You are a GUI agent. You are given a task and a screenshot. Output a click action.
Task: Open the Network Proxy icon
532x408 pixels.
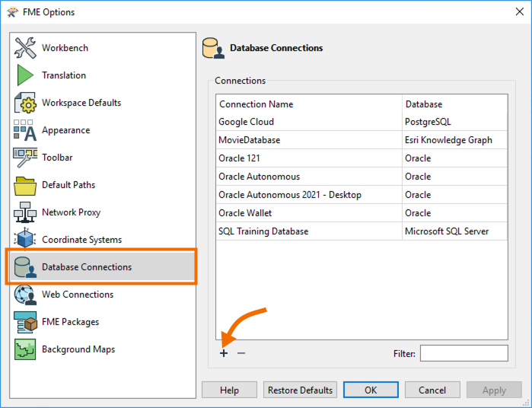point(25,212)
